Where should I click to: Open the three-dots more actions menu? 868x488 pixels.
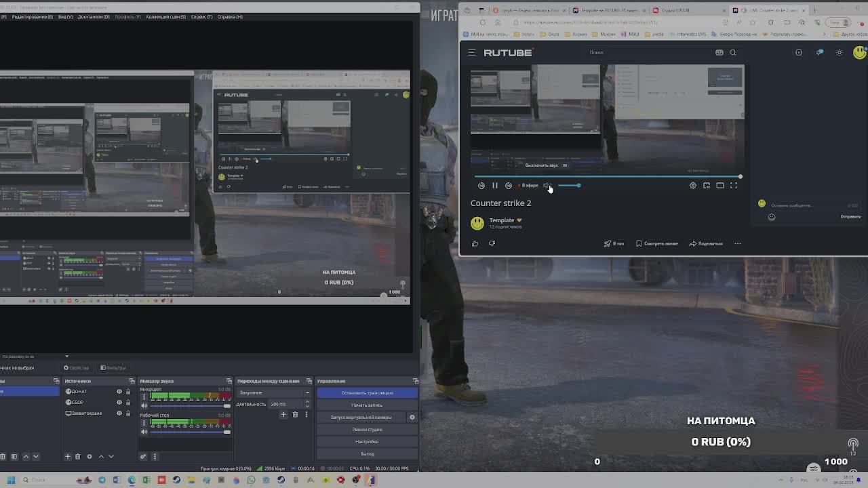click(x=738, y=243)
